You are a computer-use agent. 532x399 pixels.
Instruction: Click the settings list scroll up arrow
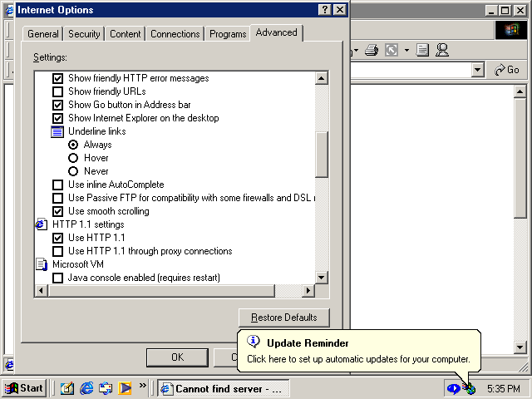(x=322, y=78)
